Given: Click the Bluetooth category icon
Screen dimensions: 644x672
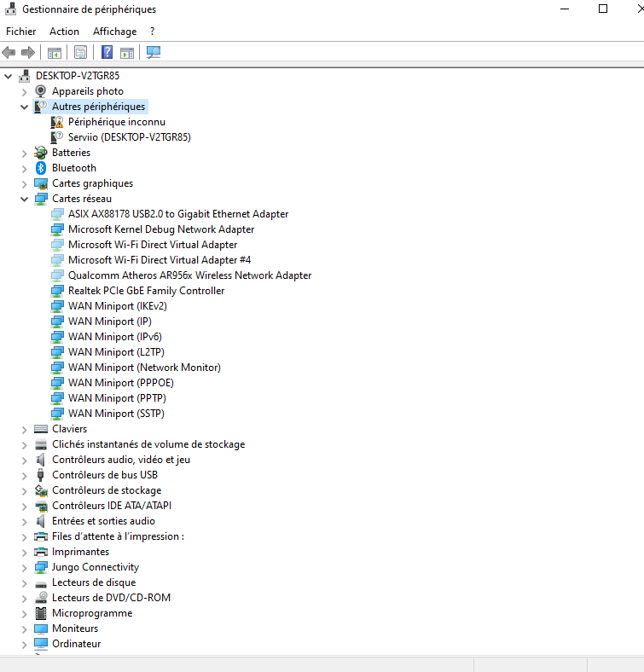Looking at the screenshot, I should pos(41,168).
